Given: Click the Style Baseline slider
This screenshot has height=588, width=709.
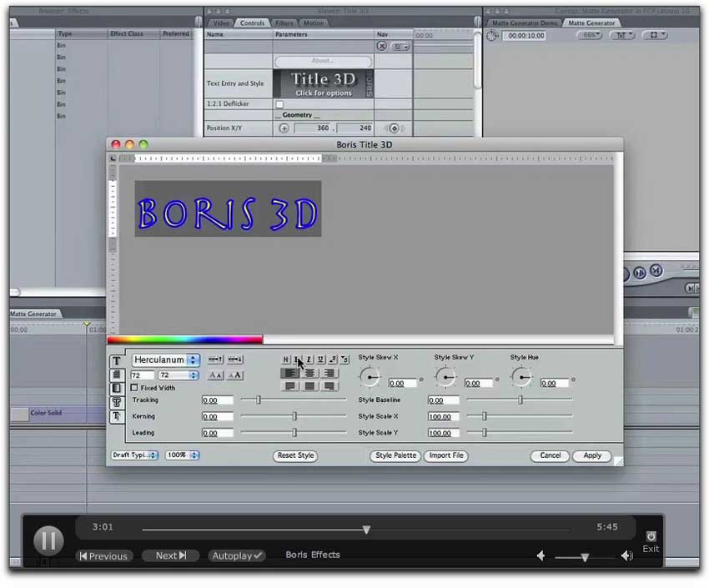Looking at the screenshot, I should [x=520, y=400].
